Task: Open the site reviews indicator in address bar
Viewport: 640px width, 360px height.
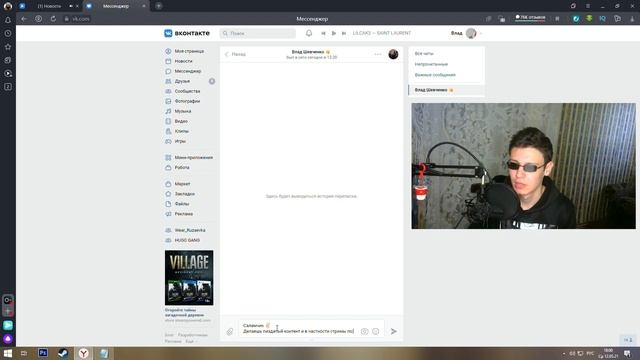Action: (x=530, y=18)
